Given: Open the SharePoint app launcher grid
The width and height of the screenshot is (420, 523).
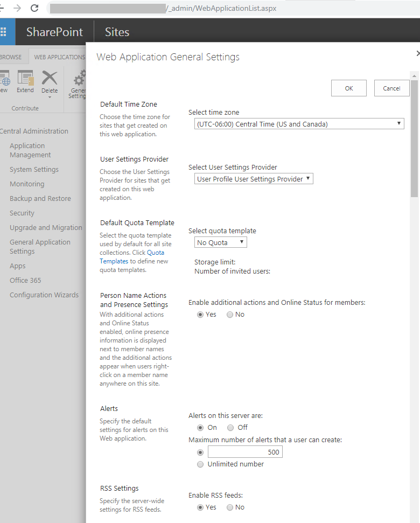Looking at the screenshot, I should tap(4, 32).
